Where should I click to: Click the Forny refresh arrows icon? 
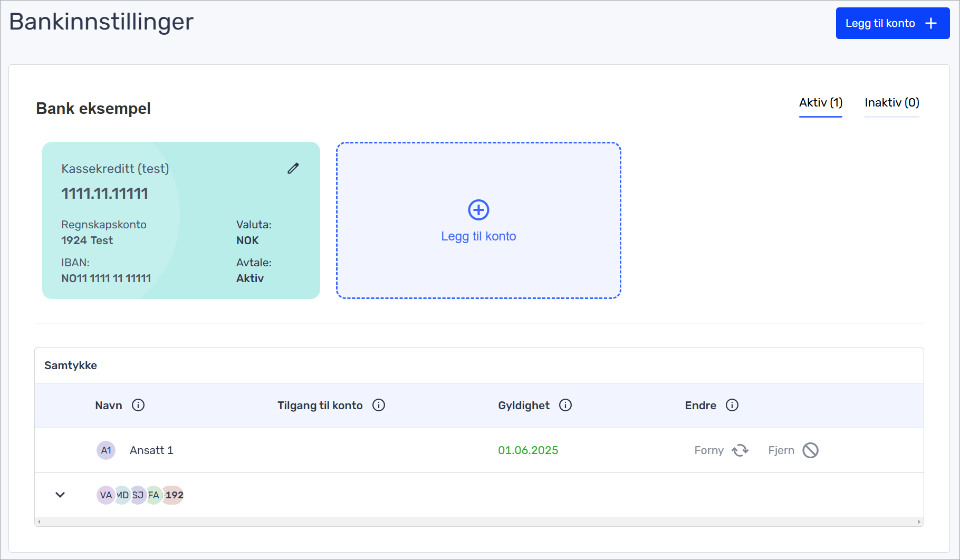coord(740,450)
